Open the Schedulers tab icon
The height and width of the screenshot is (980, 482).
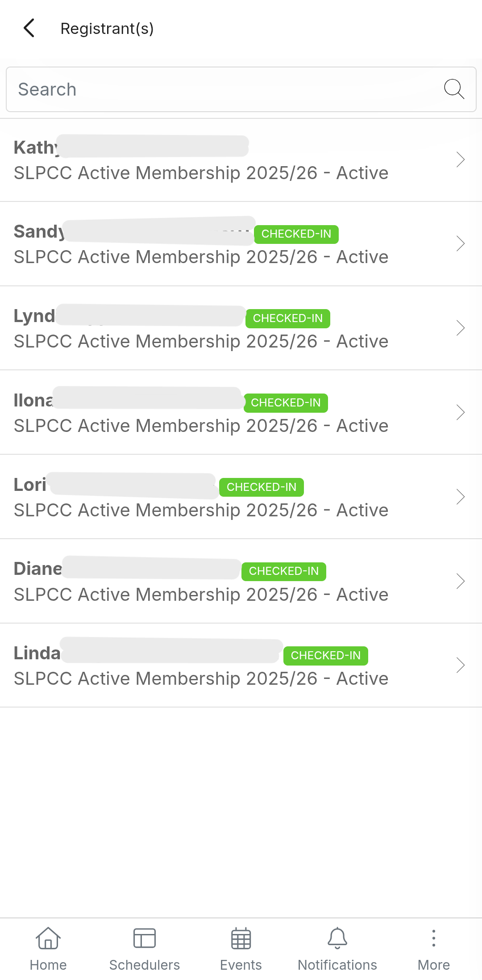tap(145, 938)
